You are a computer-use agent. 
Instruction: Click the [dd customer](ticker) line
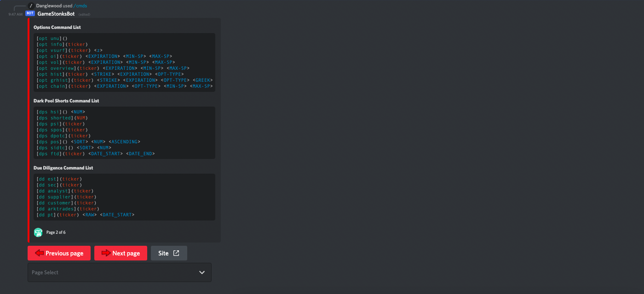(67, 203)
